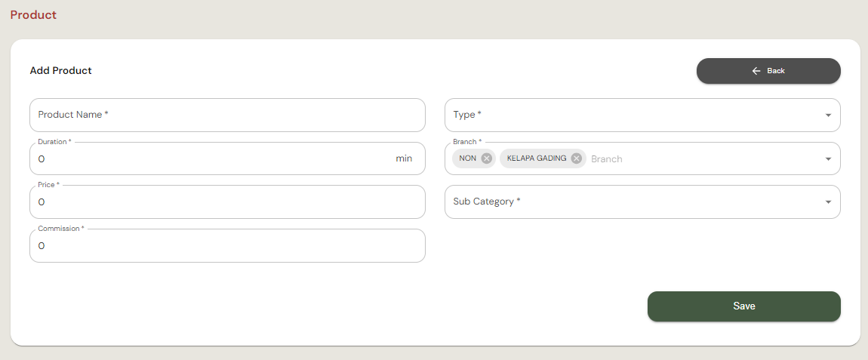Focus the Duration input field
Image resolution: width=868 pixels, height=360 pixels.
coord(211,159)
